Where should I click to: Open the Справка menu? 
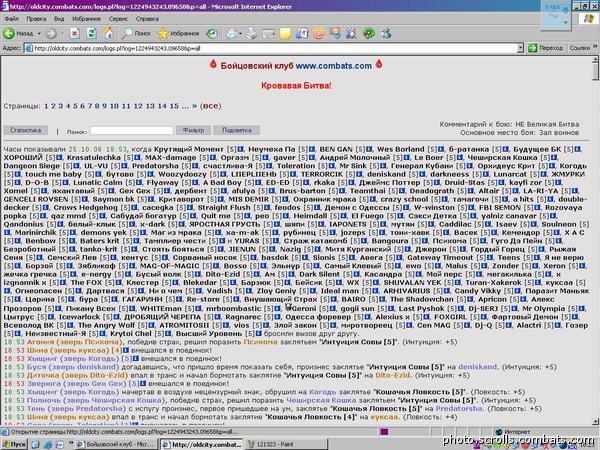[147, 19]
